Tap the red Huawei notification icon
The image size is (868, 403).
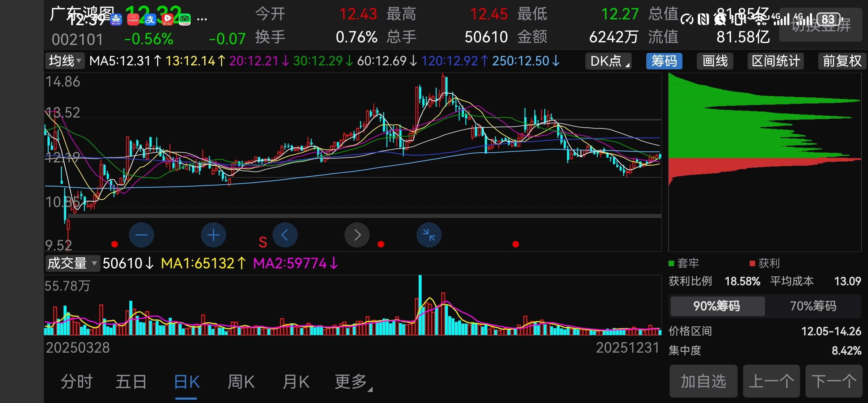(x=133, y=19)
